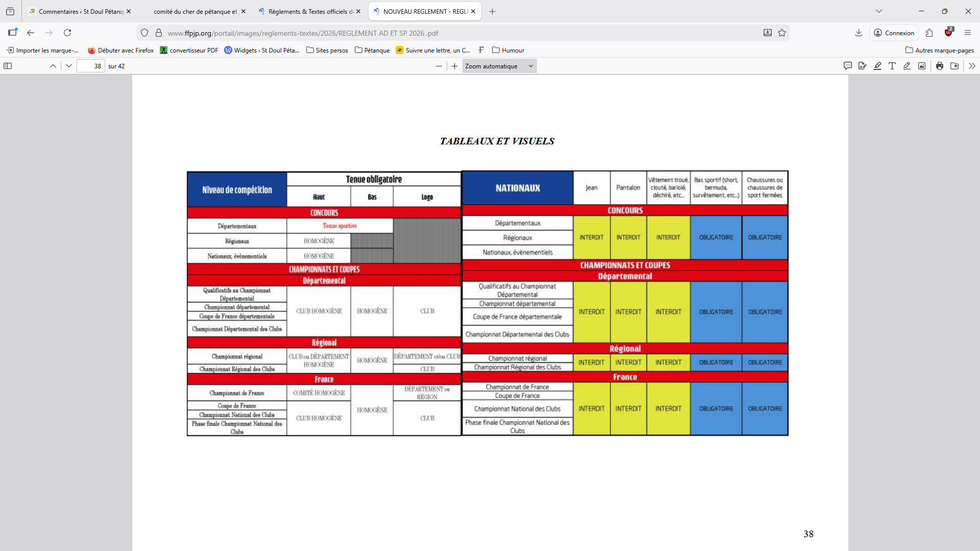Viewport: 980px width, 551px height.
Task: Zoom in with the plus button
Action: [455, 66]
